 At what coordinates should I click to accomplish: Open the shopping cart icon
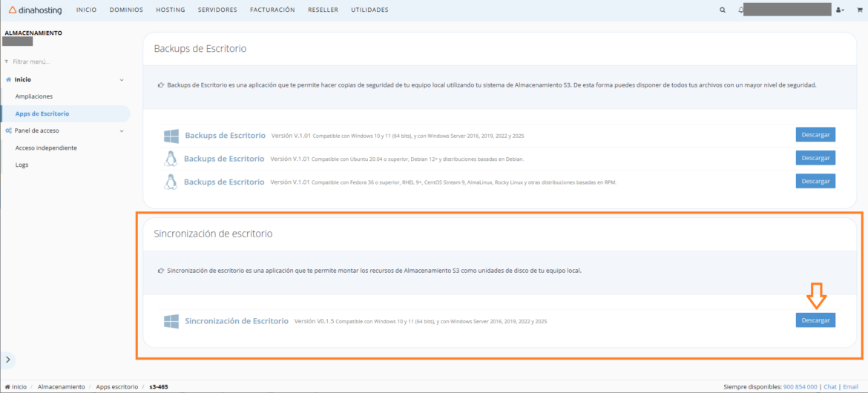pyautogui.click(x=860, y=10)
